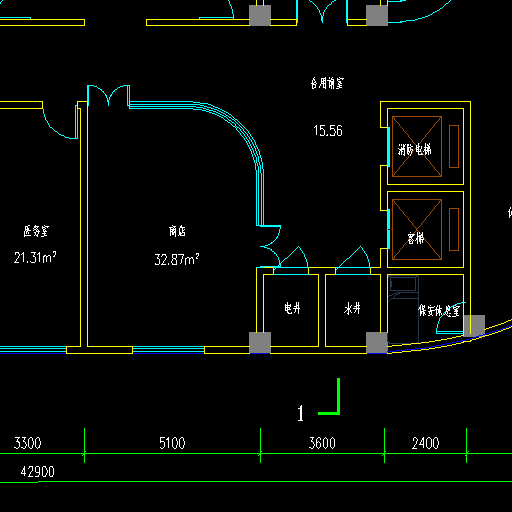Select the 客梯 elevator car symbol

(417, 229)
